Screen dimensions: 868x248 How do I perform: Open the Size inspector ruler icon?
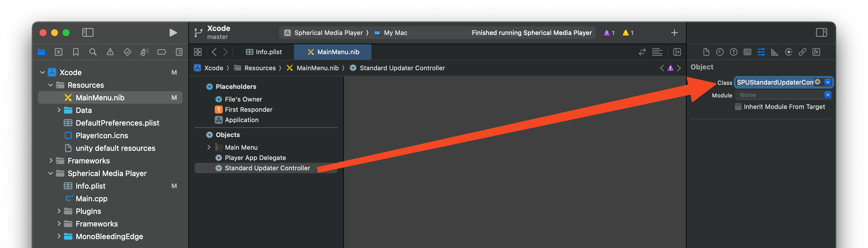pyautogui.click(x=775, y=52)
